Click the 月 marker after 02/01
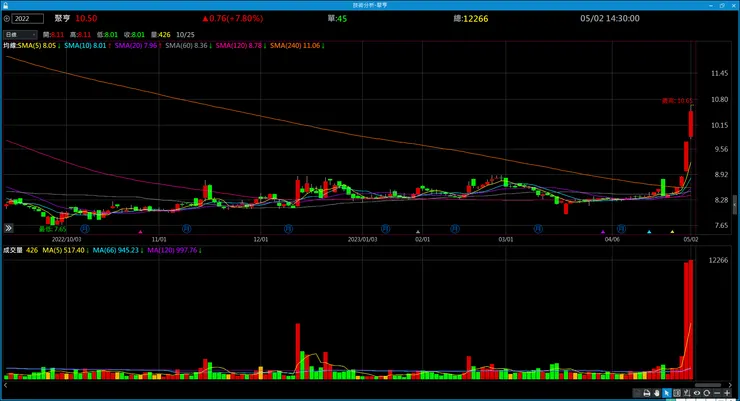The width and height of the screenshot is (740, 401). click(x=455, y=229)
